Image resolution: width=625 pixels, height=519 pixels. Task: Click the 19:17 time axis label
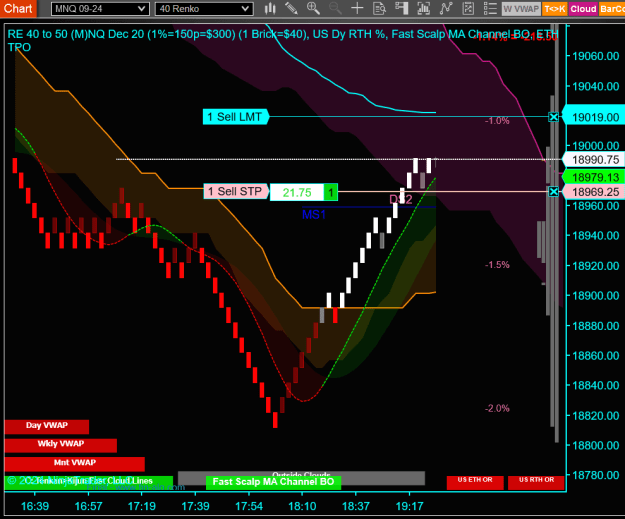coord(409,506)
